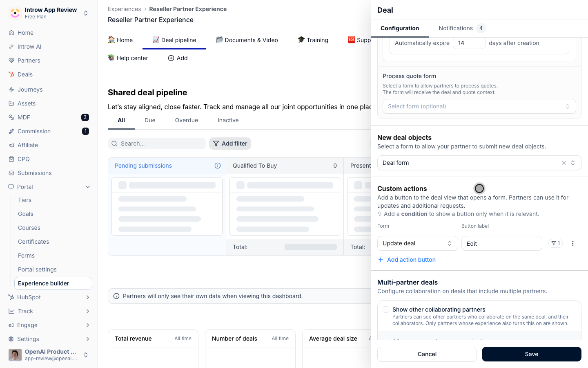Viewport: 588px width, 368px height.
Task: Switch to the Notifications tab
Action: coord(461,28)
